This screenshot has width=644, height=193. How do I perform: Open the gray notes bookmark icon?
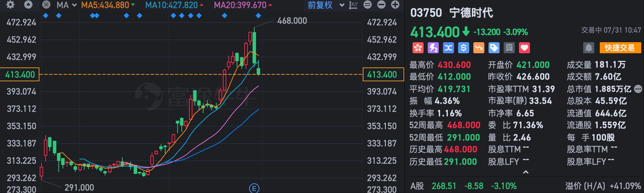(509, 48)
